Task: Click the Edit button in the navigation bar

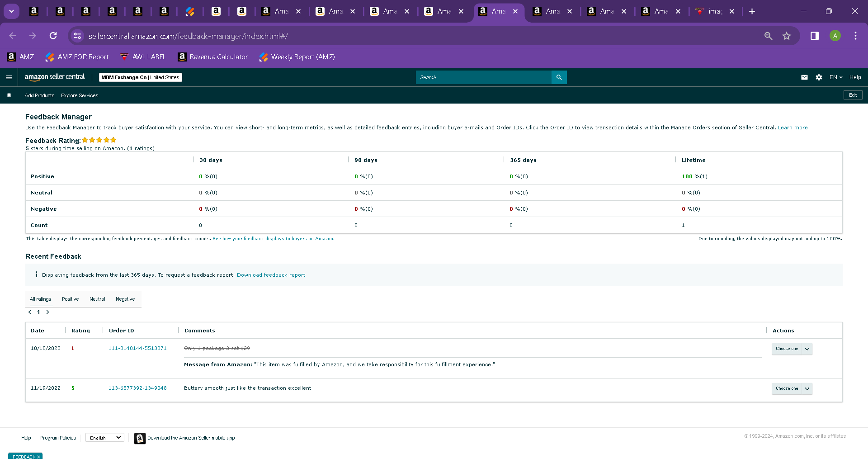Action: coord(853,95)
